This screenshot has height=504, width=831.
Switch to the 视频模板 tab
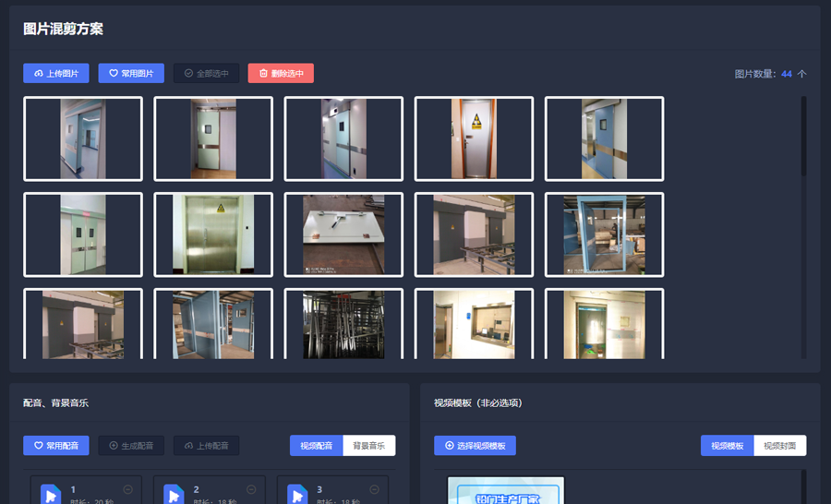(728, 446)
